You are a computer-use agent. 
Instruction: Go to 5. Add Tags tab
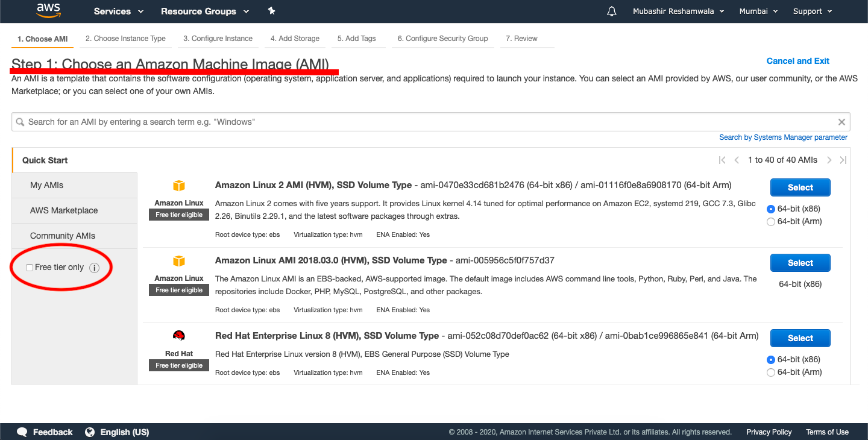pos(356,39)
